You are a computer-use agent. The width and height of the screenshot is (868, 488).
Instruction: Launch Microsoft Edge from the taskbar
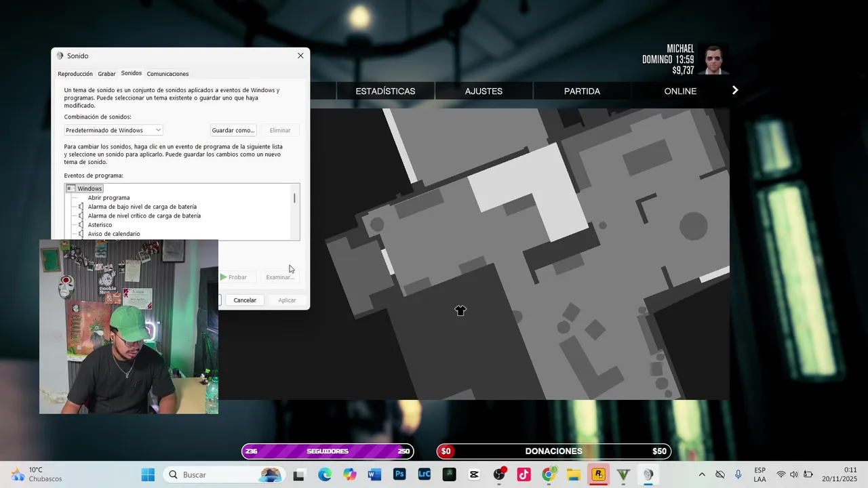coord(324,474)
